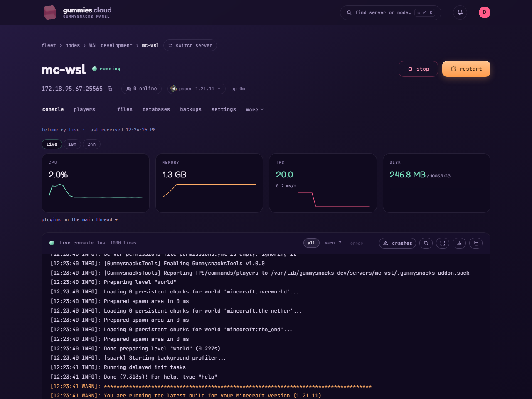Open the TPS chart card
The width and height of the screenshot is (532, 399).
point(323,183)
